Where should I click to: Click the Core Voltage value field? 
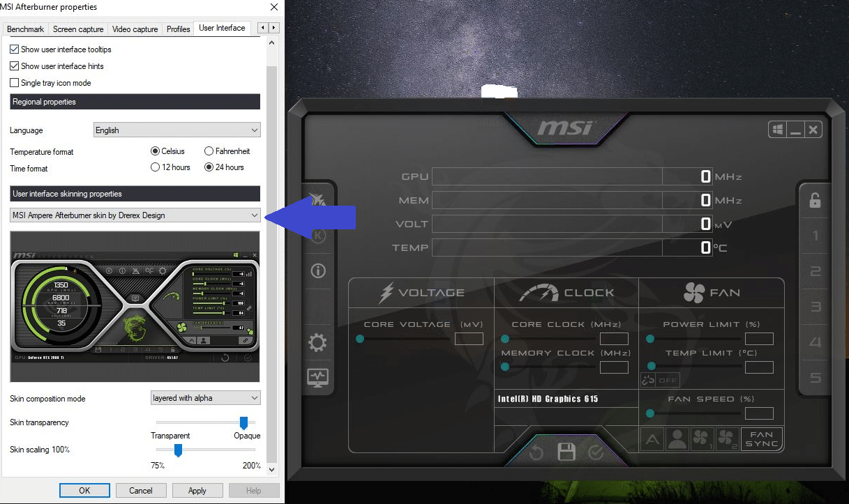coord(469,339)
